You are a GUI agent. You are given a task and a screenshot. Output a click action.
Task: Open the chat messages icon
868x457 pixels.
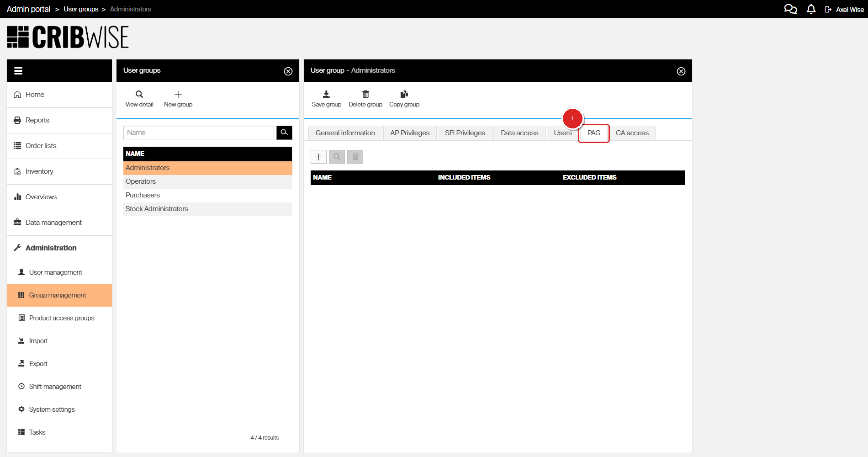[x=790, y=9]
